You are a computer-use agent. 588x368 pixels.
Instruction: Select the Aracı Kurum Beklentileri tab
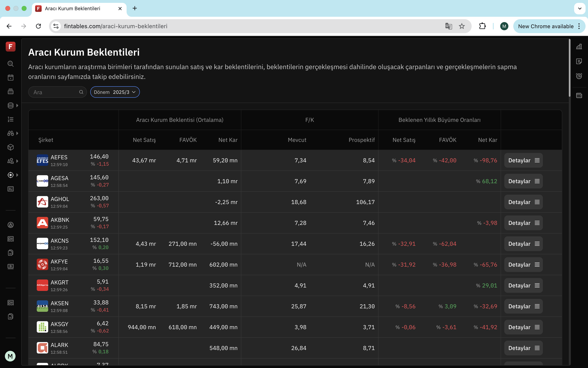point(79,9)
